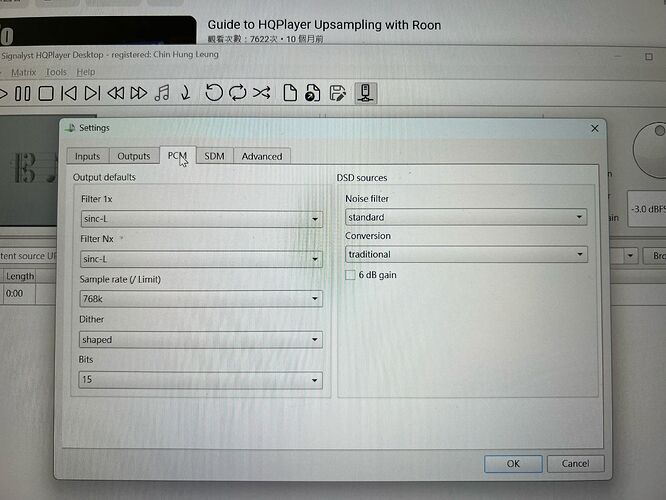Maximize the HQPlayer Desktop window

coord(649,56)
